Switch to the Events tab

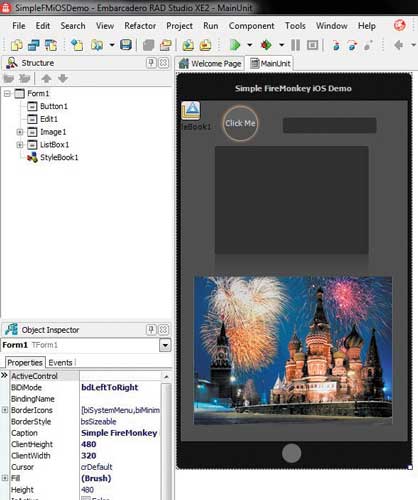pos(60,362)
